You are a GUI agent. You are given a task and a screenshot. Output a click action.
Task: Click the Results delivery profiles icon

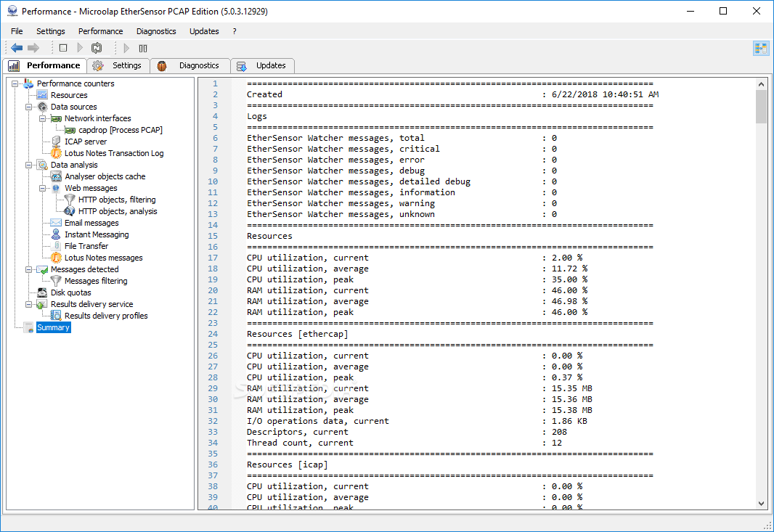tap(57, 316)
